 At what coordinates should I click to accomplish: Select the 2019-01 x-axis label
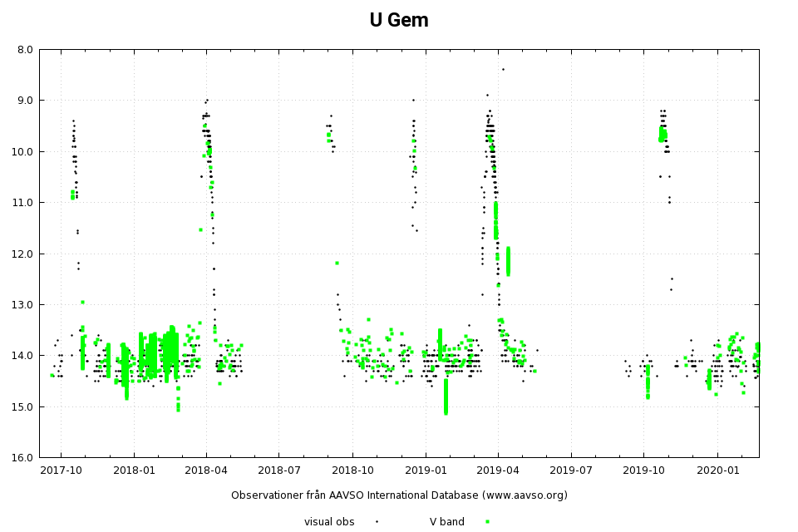[x=426, y=470]
